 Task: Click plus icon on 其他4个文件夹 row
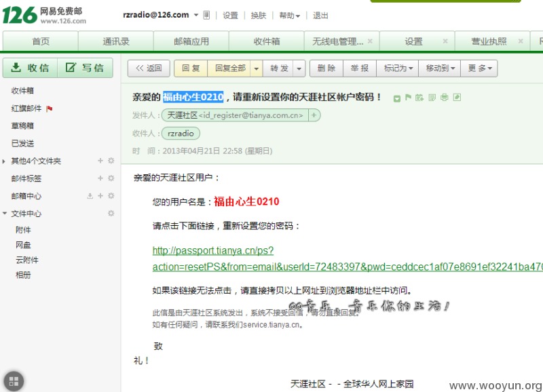pyautogui.click(x=100, y=161)
